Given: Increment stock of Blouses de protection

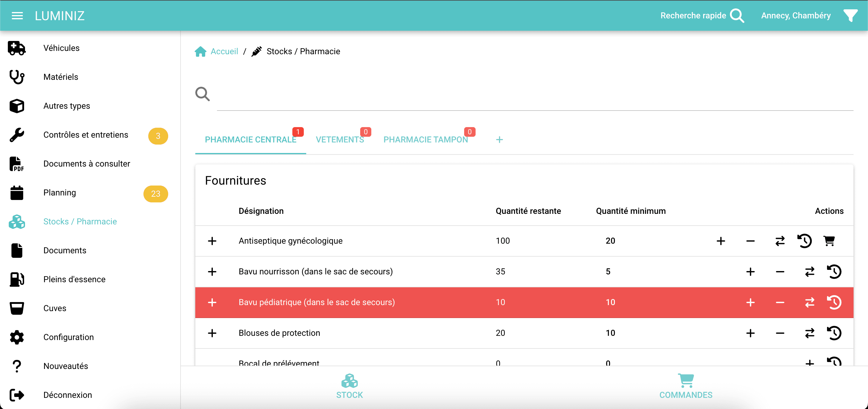Looking at the screenshot, I should [750, 333].
